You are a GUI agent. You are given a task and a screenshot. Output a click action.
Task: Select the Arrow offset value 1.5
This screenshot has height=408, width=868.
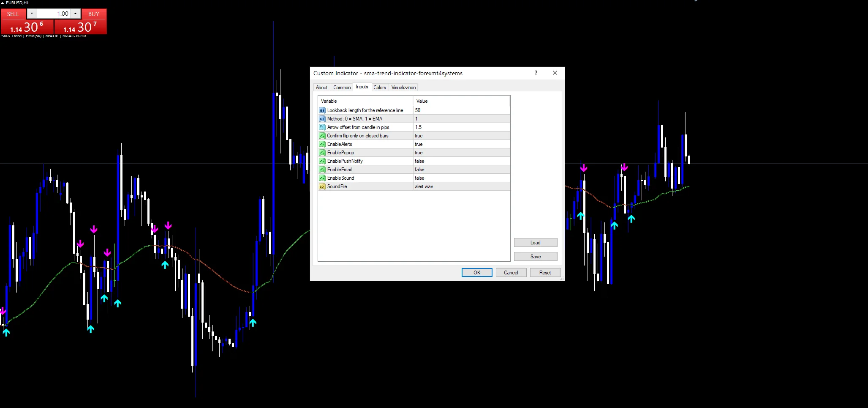(x=462, y=127)
